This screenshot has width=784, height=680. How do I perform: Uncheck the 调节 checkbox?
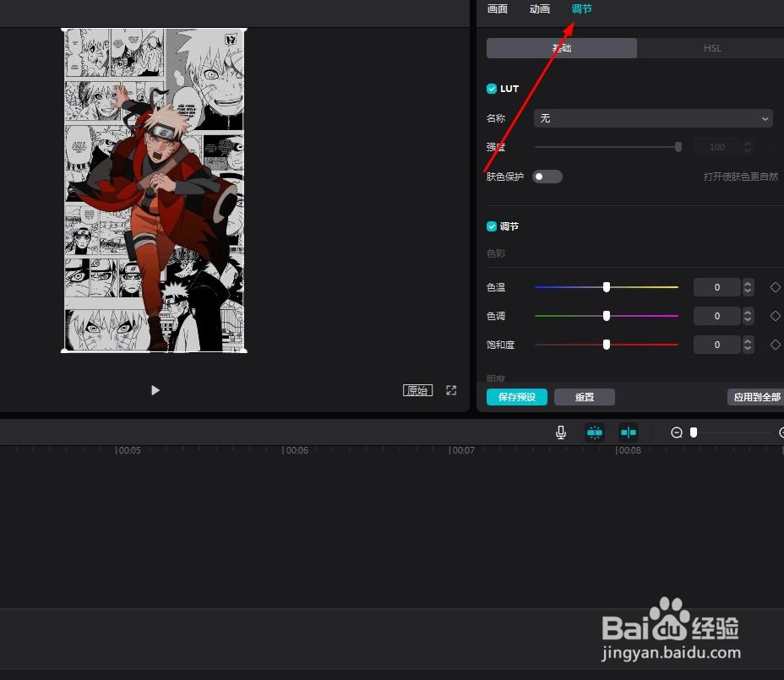coord(492,226)
